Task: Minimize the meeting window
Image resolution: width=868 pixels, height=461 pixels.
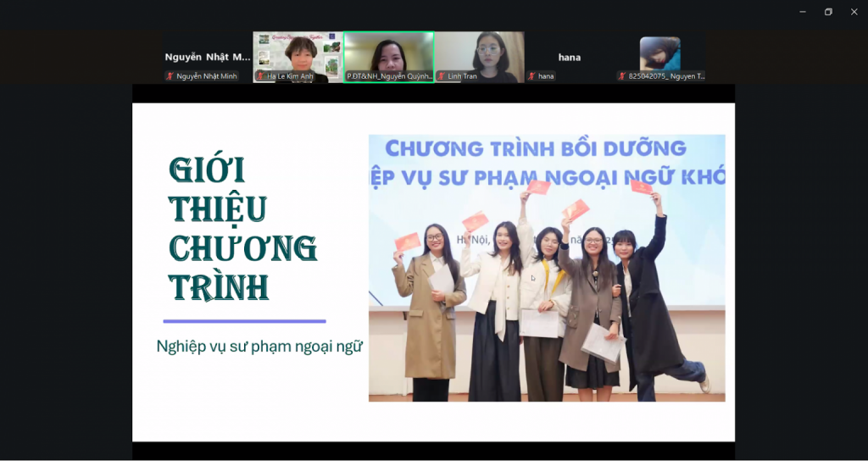Action: click(803, 12)
